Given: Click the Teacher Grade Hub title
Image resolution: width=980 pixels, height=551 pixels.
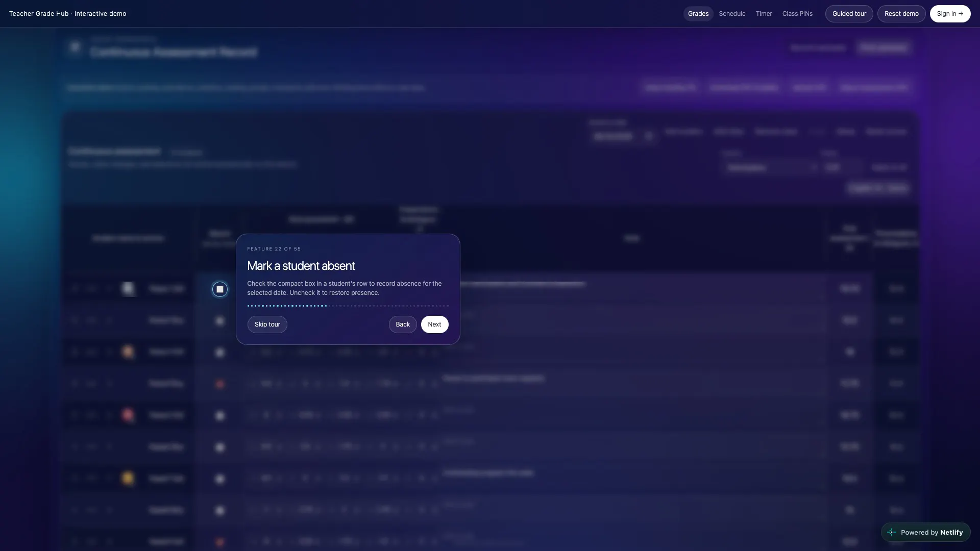Looking at the screenshot, I should 67,14.
